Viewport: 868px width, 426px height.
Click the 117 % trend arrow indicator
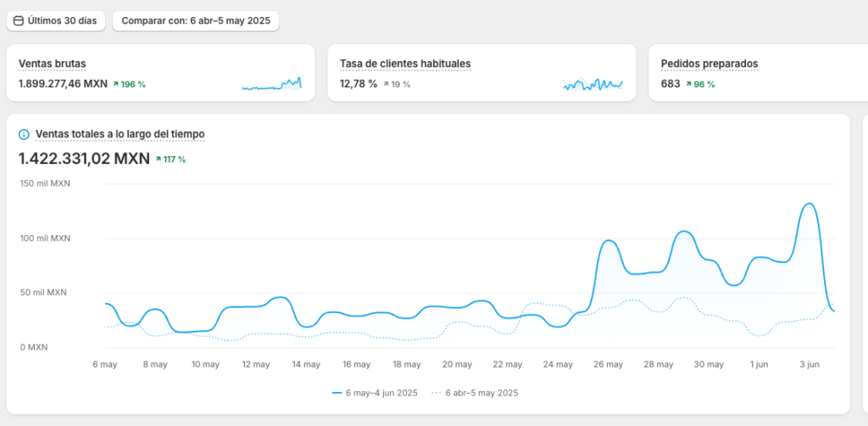(x=158, y=160)
